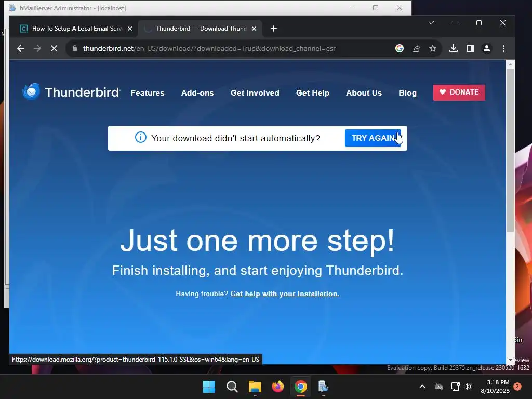Click the scrollbar up arrow
This screenshot has height=399, width=532.
510,64
